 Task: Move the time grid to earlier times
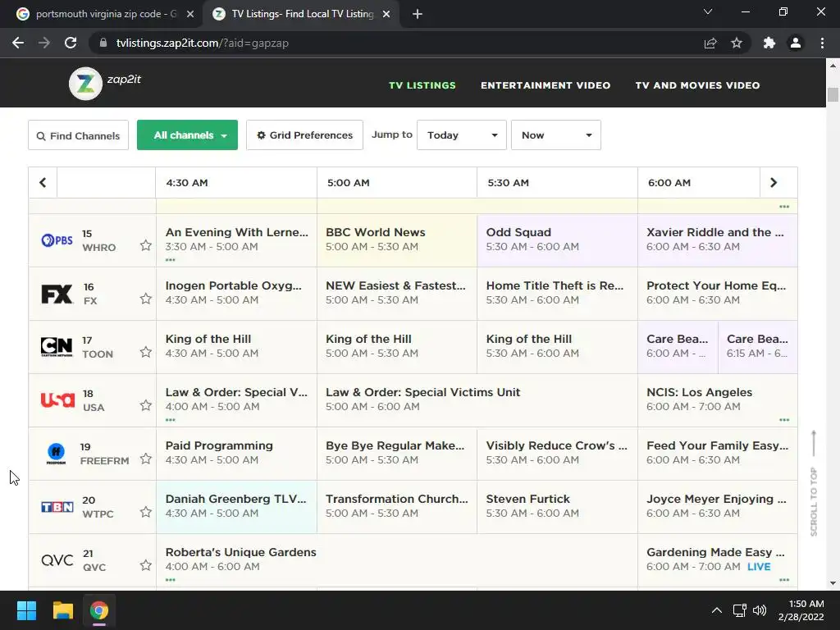[43, 183]
